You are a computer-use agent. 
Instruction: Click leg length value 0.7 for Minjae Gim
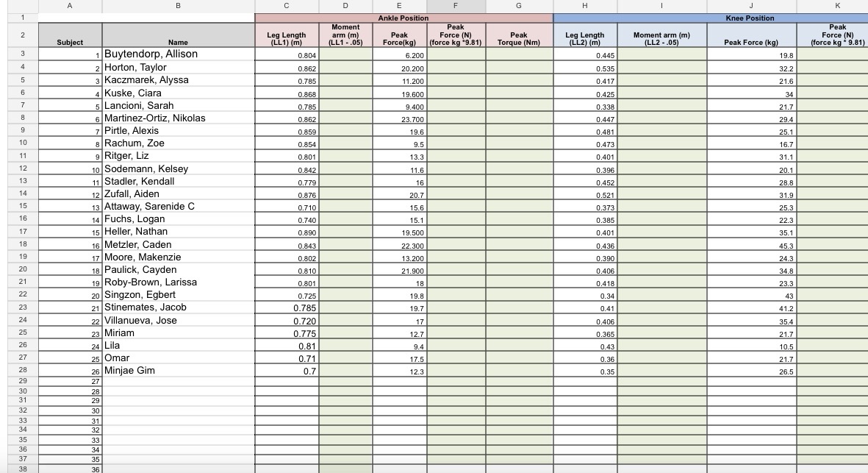point(287,371)
